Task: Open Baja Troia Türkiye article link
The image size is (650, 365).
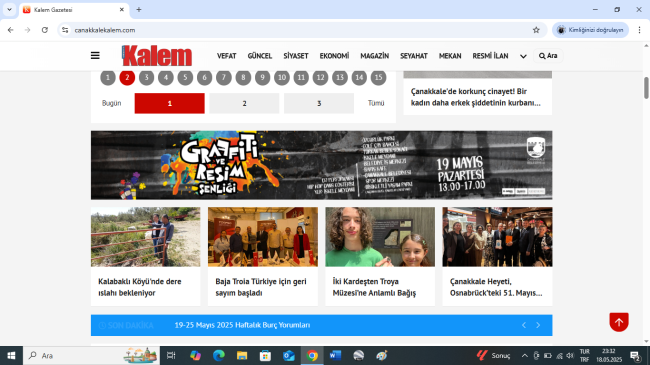Action: click(x=261, y=287)
